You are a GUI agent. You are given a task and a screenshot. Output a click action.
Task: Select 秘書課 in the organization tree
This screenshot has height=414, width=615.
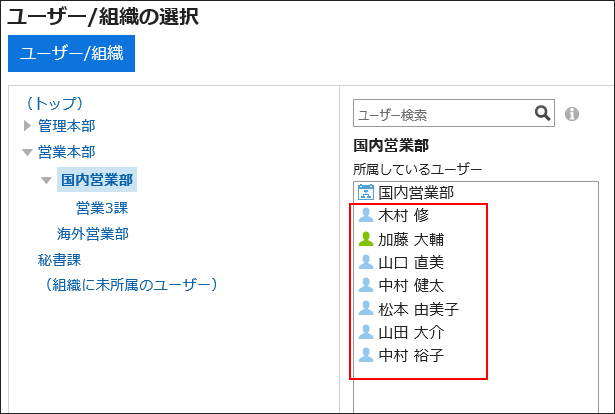click(x=59, y=260)
